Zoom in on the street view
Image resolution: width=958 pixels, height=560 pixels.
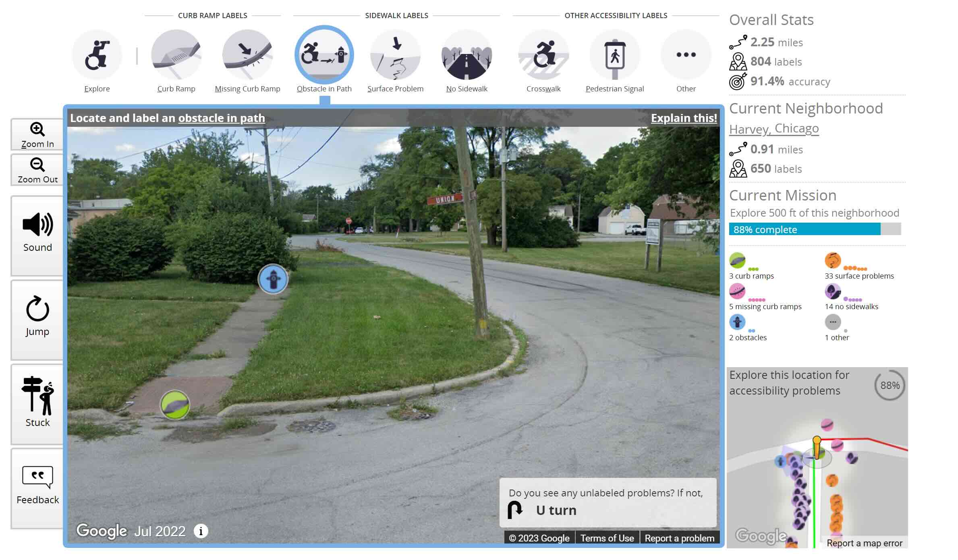click(37, 134)
